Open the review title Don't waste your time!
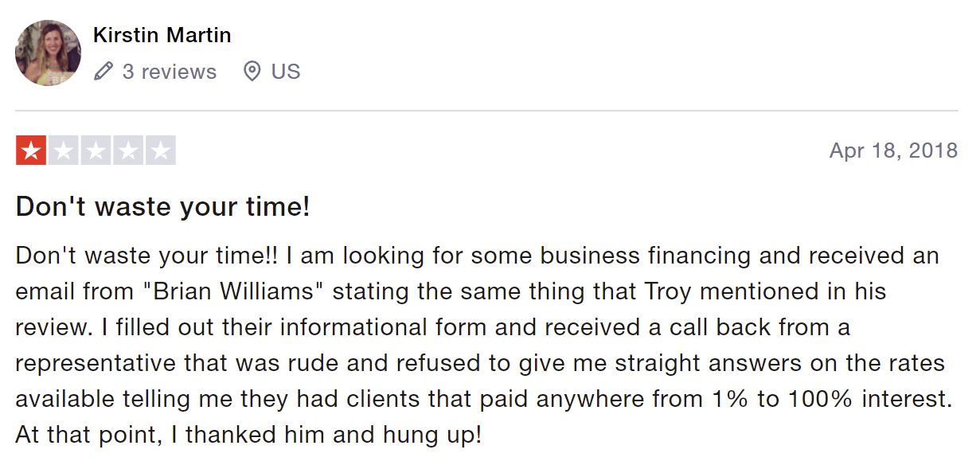980x465 pixels. [x=162, y=207]
